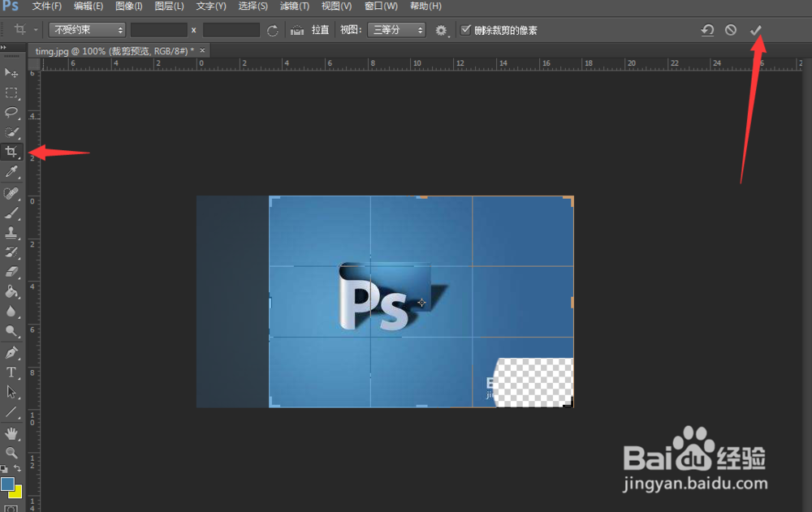
Task: Select the Crop tool in toolbox
Action: click(11, 152)
